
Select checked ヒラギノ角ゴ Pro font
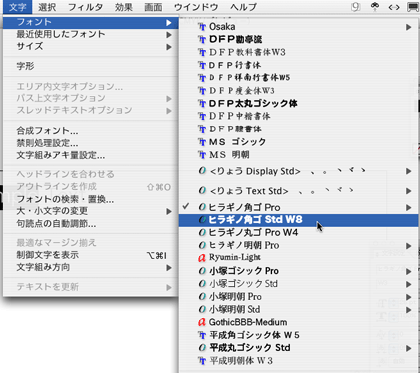(x=299, y=207)
